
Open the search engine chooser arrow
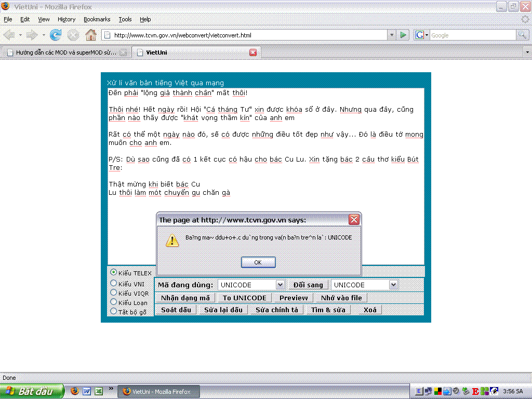point(427,35)
